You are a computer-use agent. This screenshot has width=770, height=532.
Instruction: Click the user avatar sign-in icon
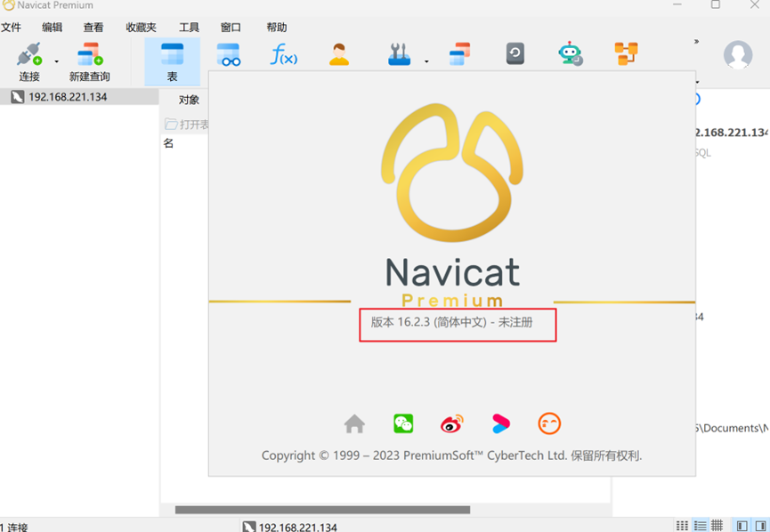click(738, 54)
